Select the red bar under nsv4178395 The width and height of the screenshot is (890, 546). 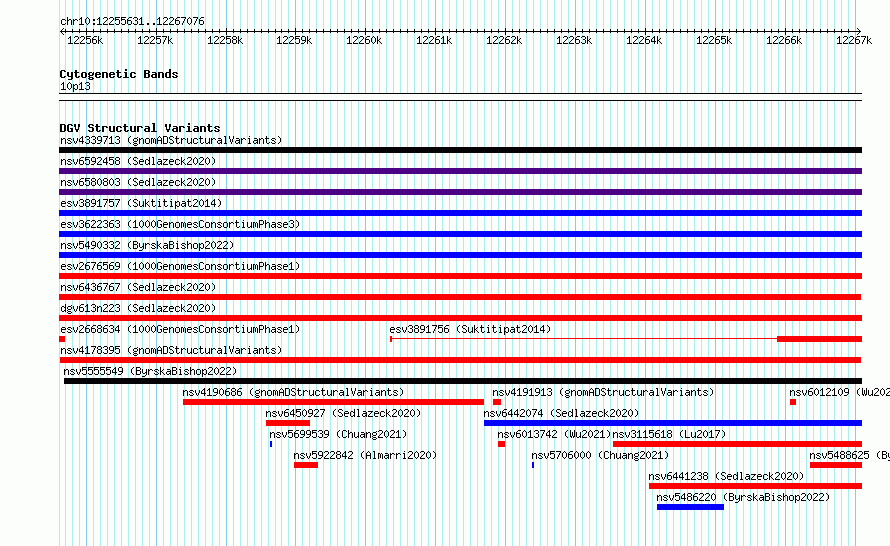[460, 360]
